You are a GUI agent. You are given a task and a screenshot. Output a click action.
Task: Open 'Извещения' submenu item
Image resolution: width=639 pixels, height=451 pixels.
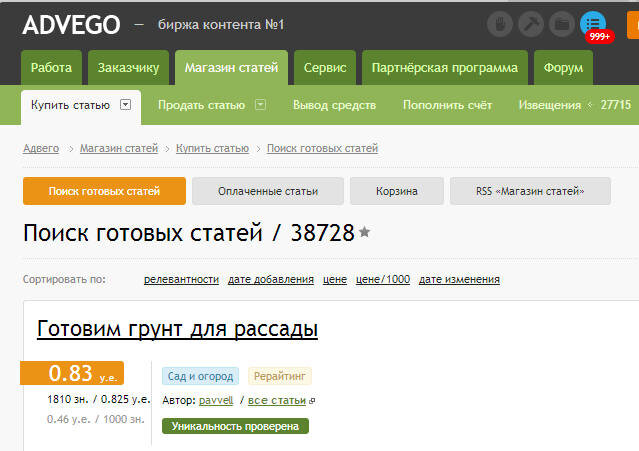click(x=550, y=105)
